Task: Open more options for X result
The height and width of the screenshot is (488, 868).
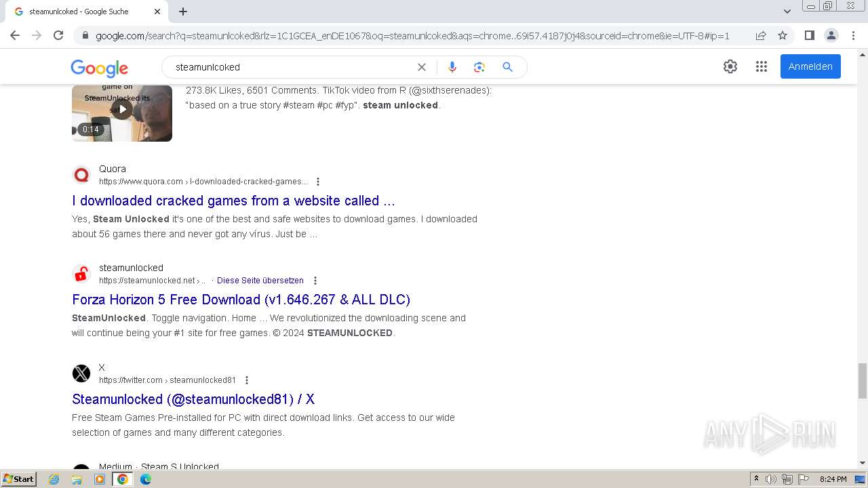Action: [247, 380]
